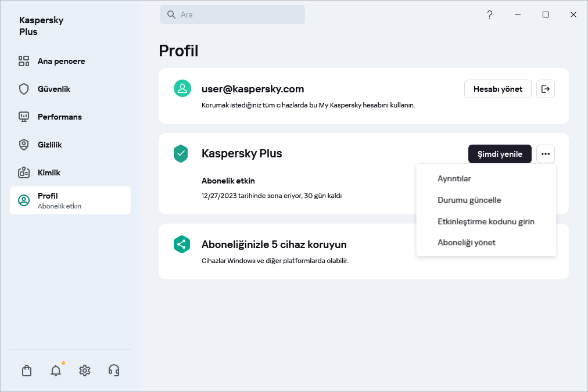The height and width of the screenshot is (392, 588).
Task: Click the share hexagon icon for device protection
Action: click(x=182, y=244)
